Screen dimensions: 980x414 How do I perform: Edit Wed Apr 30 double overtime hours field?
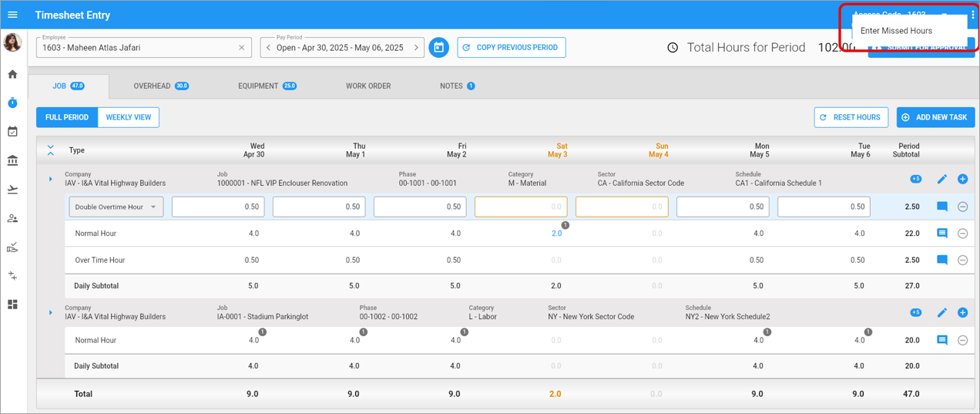(218, 207)
